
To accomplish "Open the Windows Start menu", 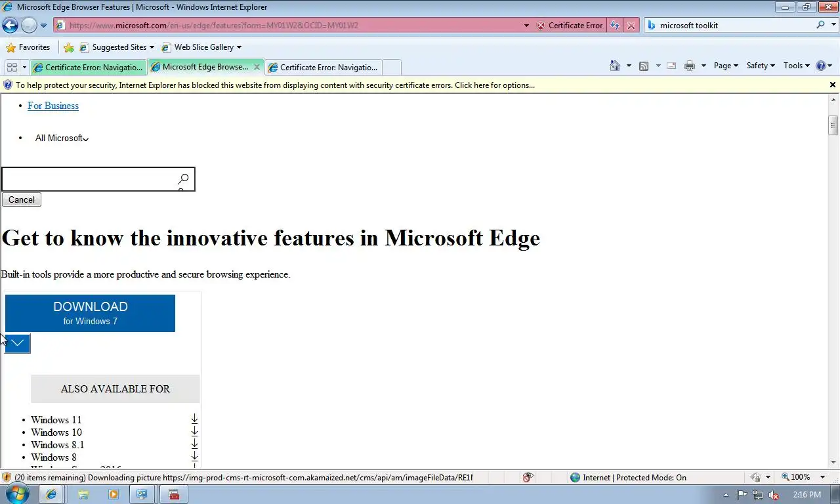I will pyautogui.click(x=17, y=493).
